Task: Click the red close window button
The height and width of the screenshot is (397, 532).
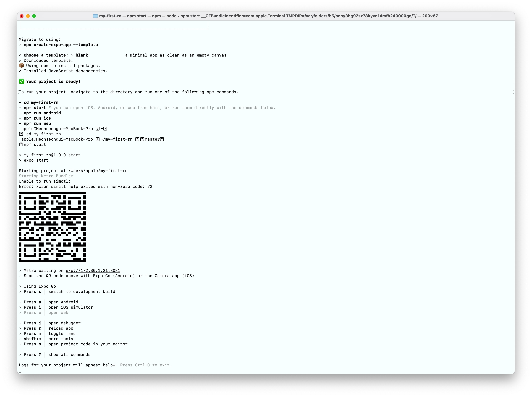Action: coord(22,16)
